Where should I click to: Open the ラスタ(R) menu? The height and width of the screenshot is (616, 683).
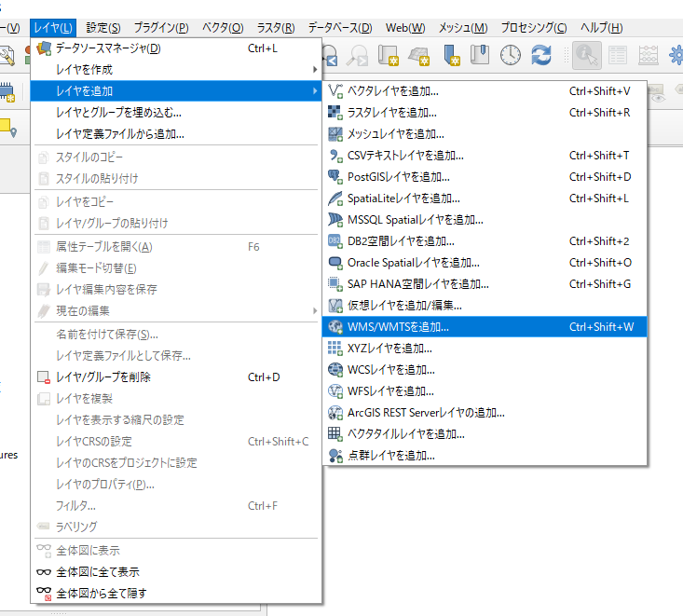(x=276, y=28)
